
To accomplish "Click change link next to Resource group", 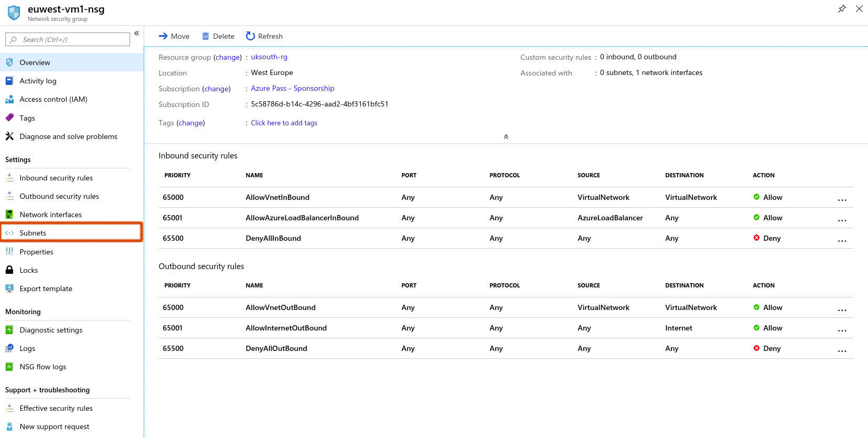I will point(228,57).
